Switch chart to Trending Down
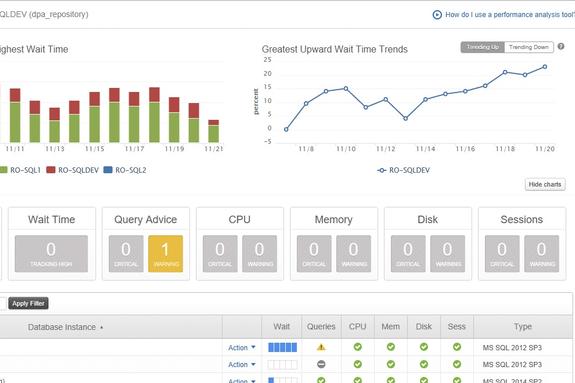Screen dimensions: 575x383 tap(529, 47)
